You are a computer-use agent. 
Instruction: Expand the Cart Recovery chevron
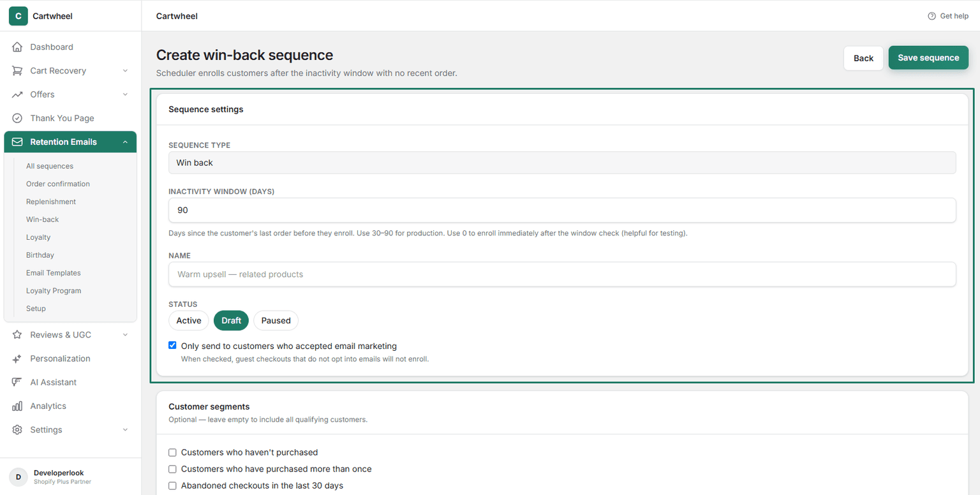(125, 71)
